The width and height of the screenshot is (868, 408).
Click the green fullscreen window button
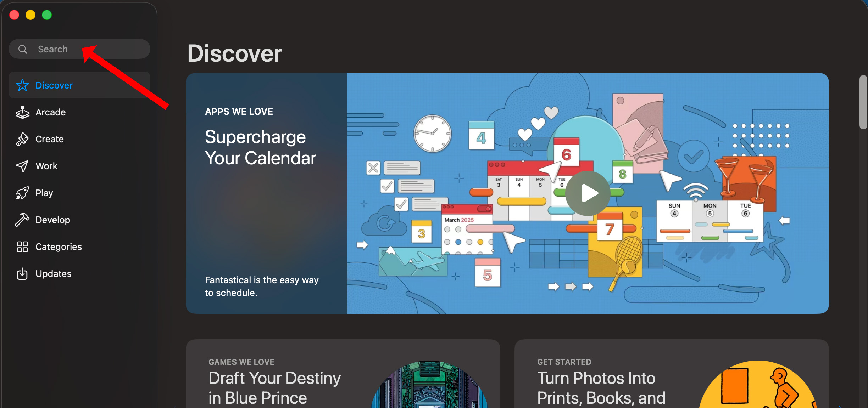pyautogui.click(x=47, y=15)
